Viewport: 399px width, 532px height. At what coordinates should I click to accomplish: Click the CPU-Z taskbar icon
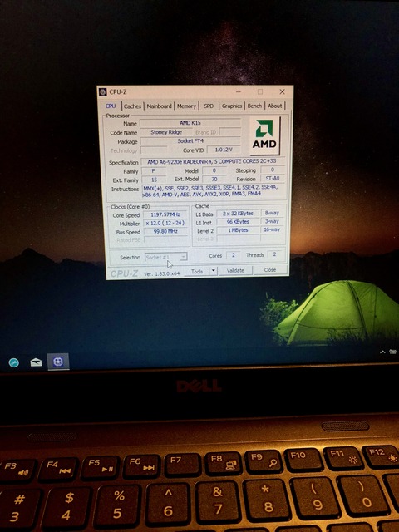click(58, 362)
